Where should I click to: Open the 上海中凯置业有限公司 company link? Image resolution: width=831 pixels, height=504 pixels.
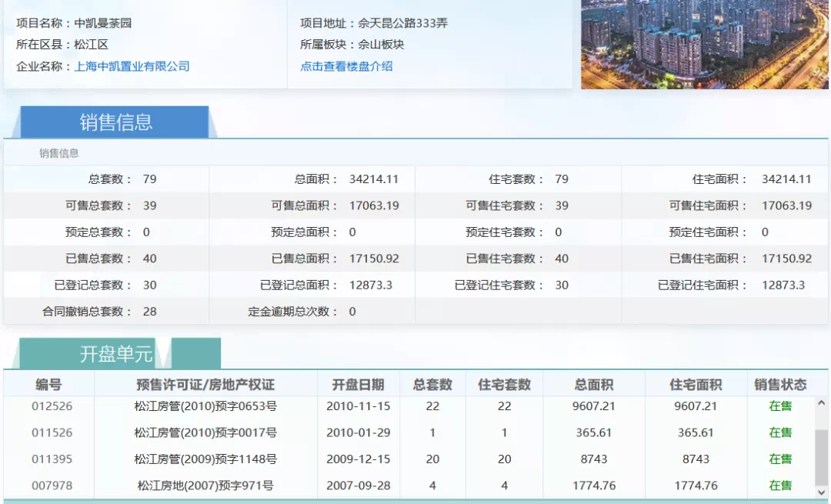click(132, 66)
